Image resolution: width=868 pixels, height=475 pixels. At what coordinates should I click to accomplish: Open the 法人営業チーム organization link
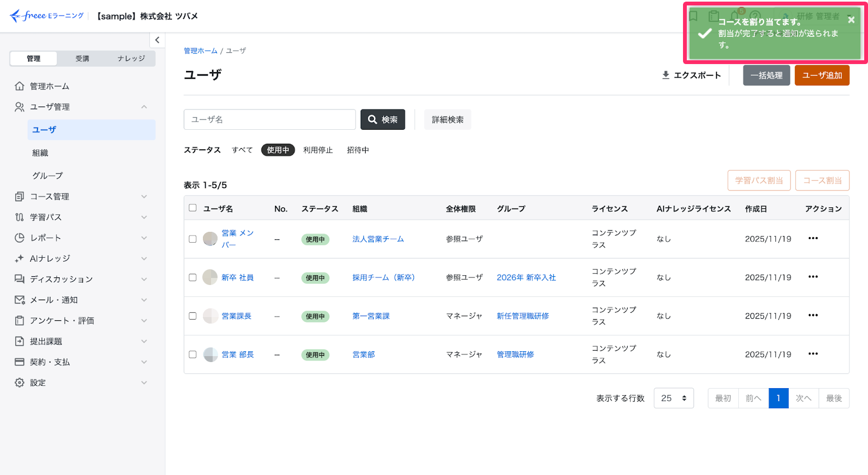click(378, 239)
